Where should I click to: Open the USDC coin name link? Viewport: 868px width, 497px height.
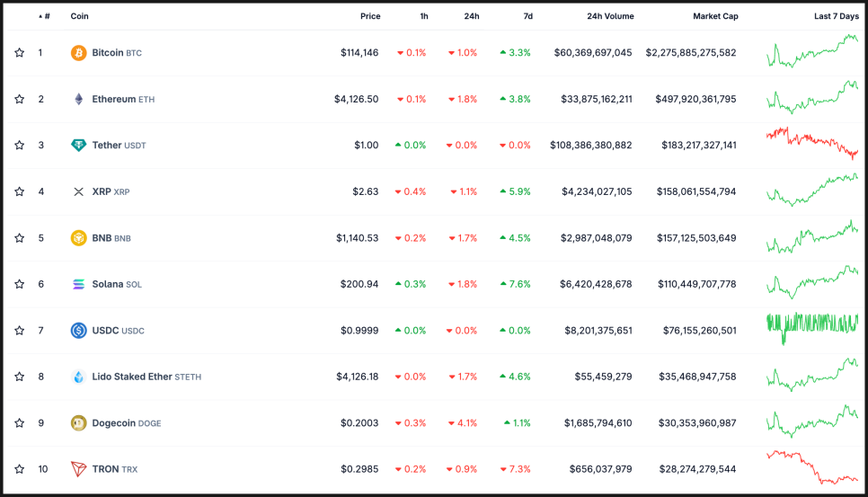click(x=105, y=331)
